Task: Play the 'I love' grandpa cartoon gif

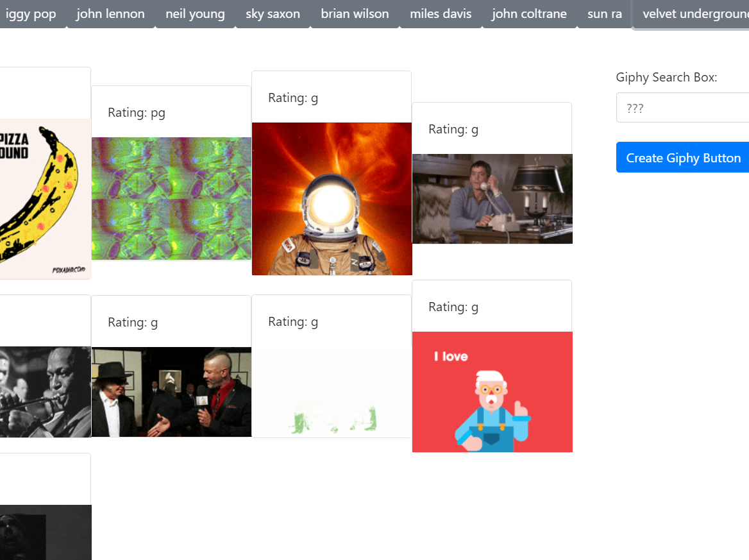Action: tap(492, 392)
